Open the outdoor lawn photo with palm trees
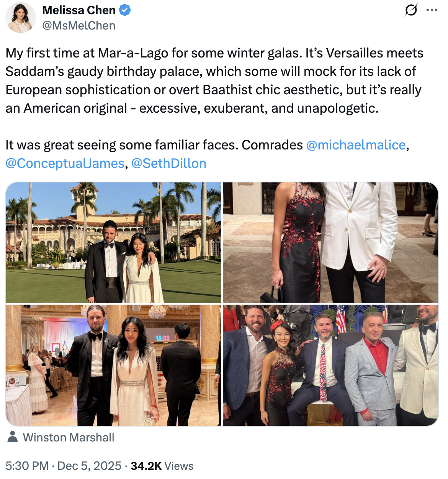 pos(114,243)
